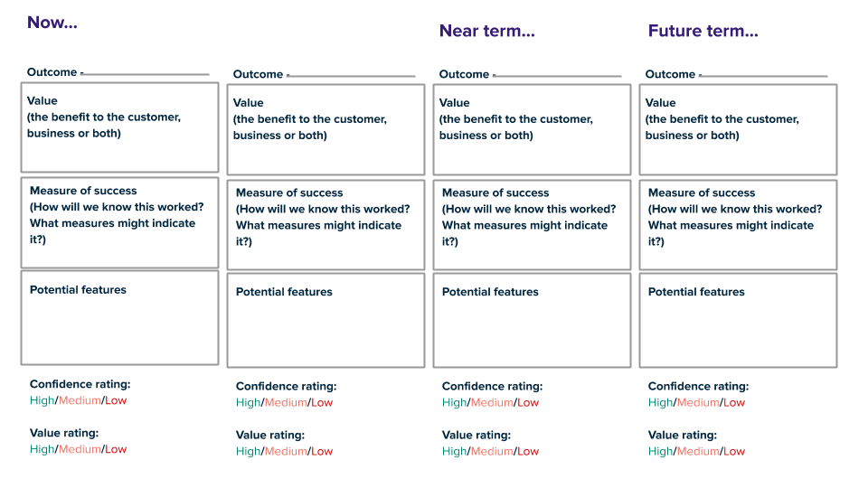Choose Low confidence rating under Future term
Screen dimensions: 868x488
(734, 402)
